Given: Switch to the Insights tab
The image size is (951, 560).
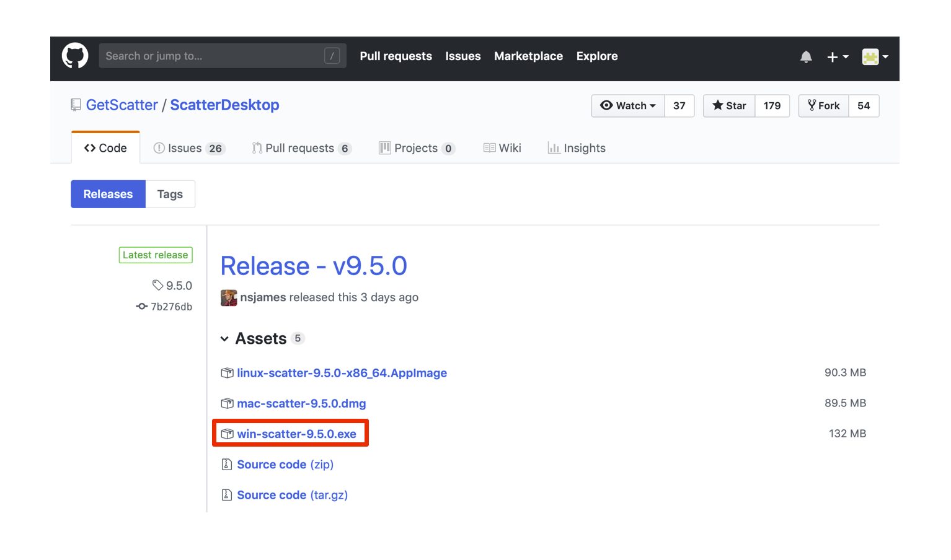Looking at the screenshot, I should pyautogui.click(x=577, y=148).
